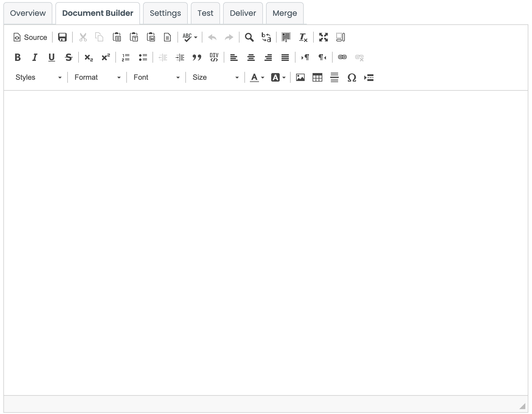Screen dimensions: 532x414
Task: Click the Source button
Action: click(30, 37)
